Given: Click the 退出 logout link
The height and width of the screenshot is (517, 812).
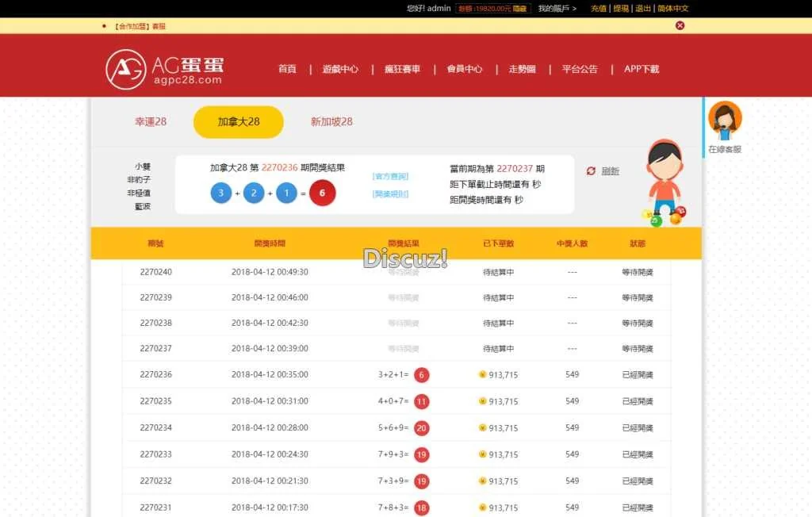Looking at the screenshot, I should (x=643, y=9).
